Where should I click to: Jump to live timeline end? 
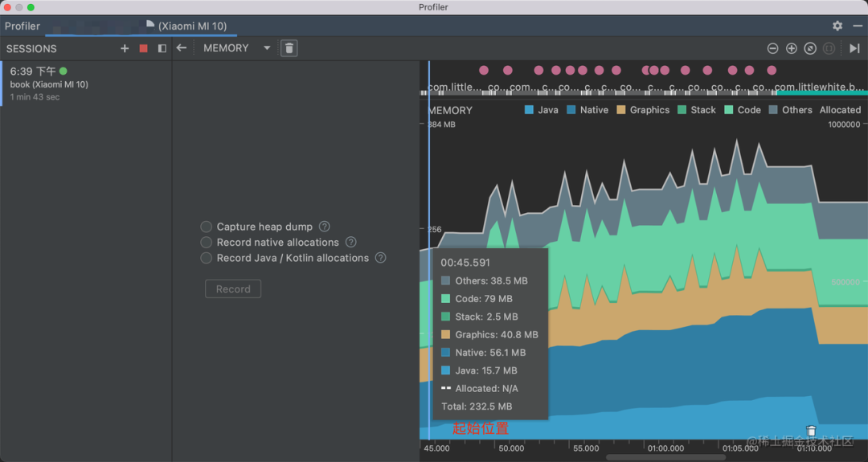[x=854, y=49]
